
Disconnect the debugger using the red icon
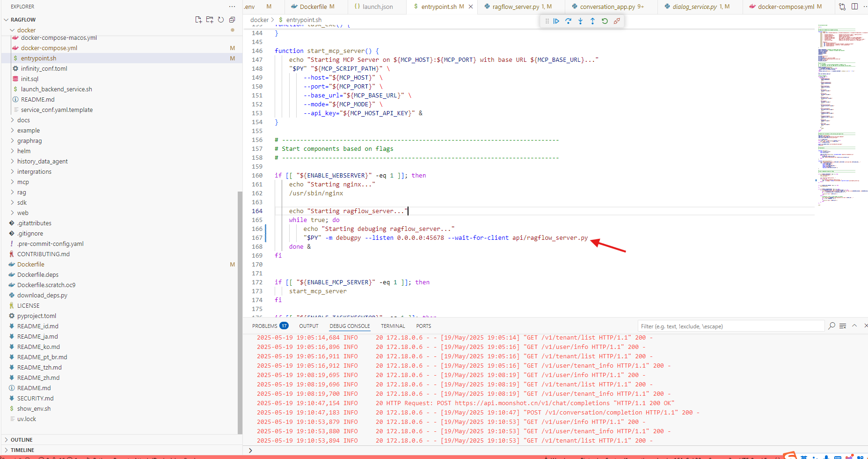[x=617, y=21]
